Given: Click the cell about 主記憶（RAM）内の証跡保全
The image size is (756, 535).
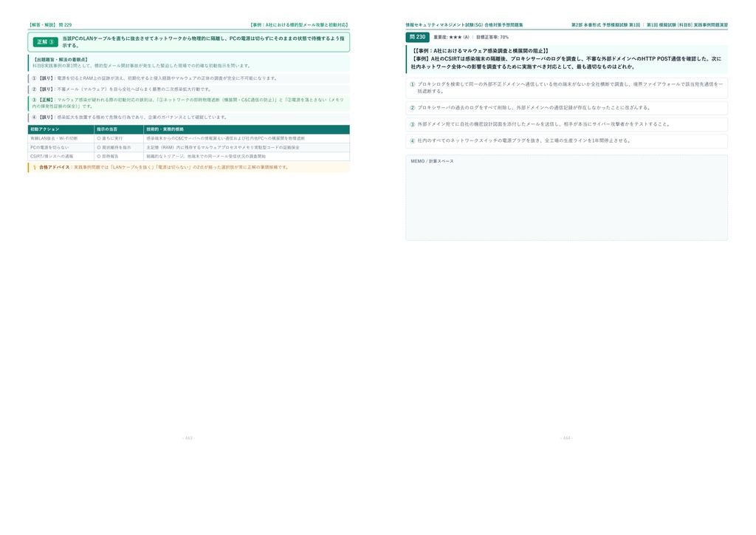Looking at the screenshot, I should (x=247, y=148).
